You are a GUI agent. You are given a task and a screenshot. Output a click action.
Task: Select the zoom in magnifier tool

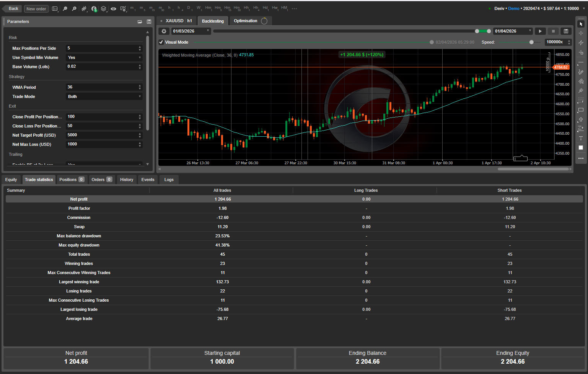[x=74, y=8]
